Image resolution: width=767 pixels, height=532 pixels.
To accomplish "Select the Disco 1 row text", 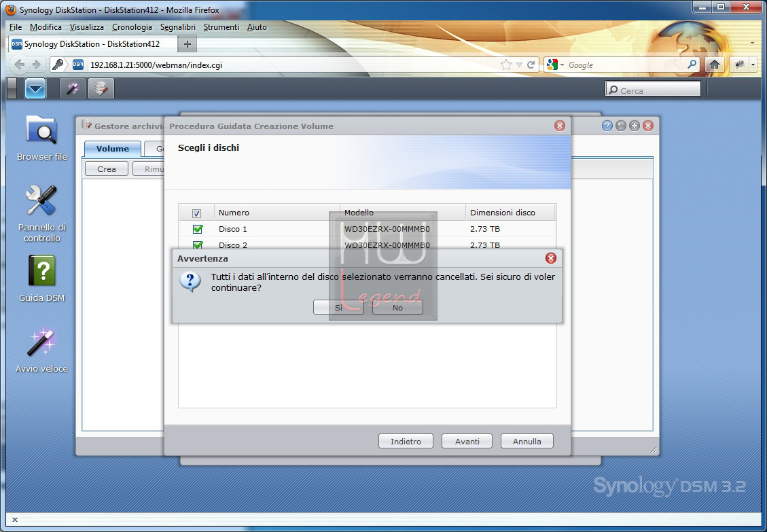I will (233, 228).
